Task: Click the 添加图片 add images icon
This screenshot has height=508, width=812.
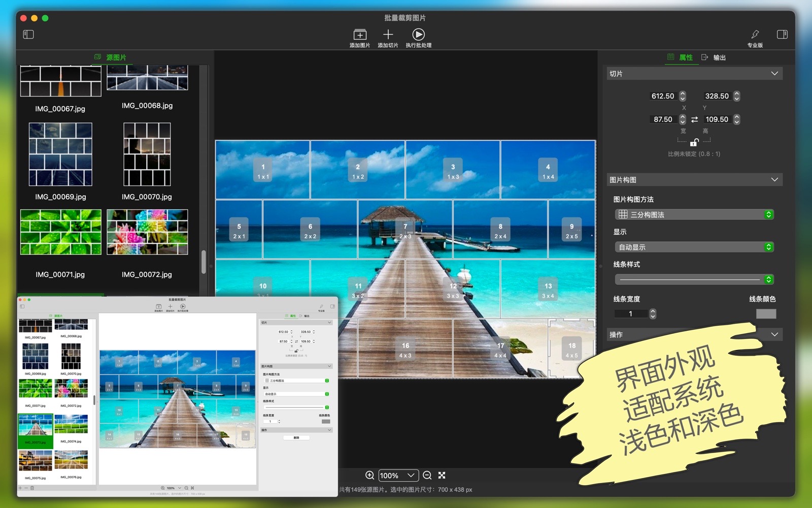Action: [x=359, y=35]
